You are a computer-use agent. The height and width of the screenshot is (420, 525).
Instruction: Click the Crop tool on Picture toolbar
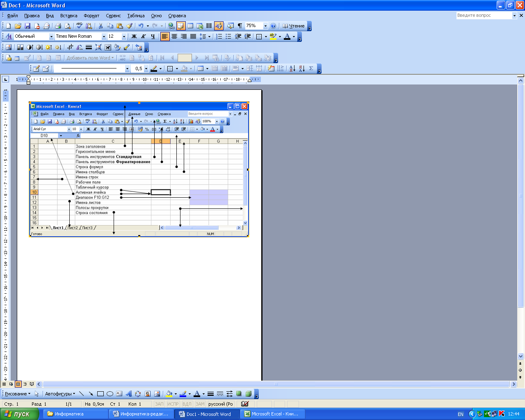[x=70, y=47]
